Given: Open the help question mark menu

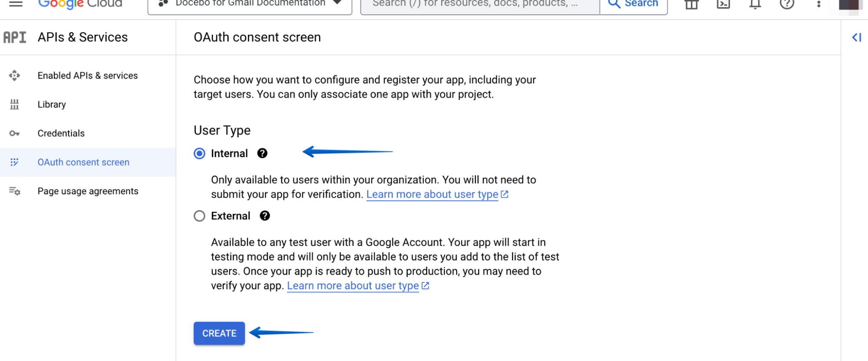Looking at the screenshot, I should point(787,4).
